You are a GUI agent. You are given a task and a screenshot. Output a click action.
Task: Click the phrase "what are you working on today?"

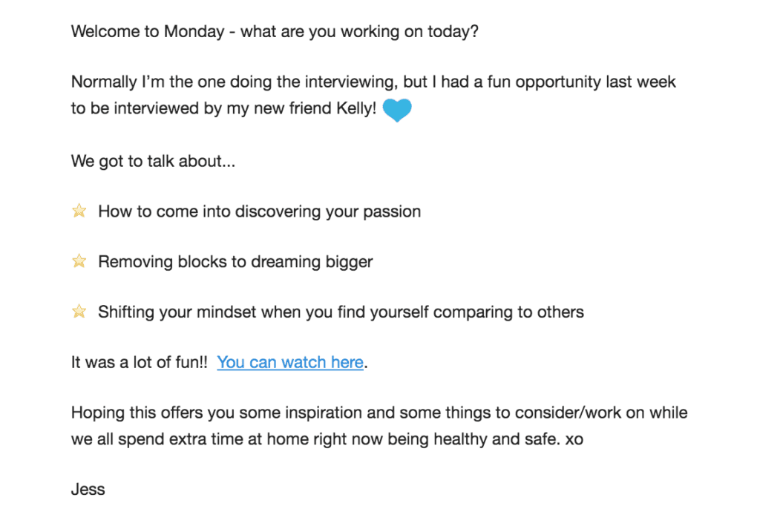coord(360,31)
